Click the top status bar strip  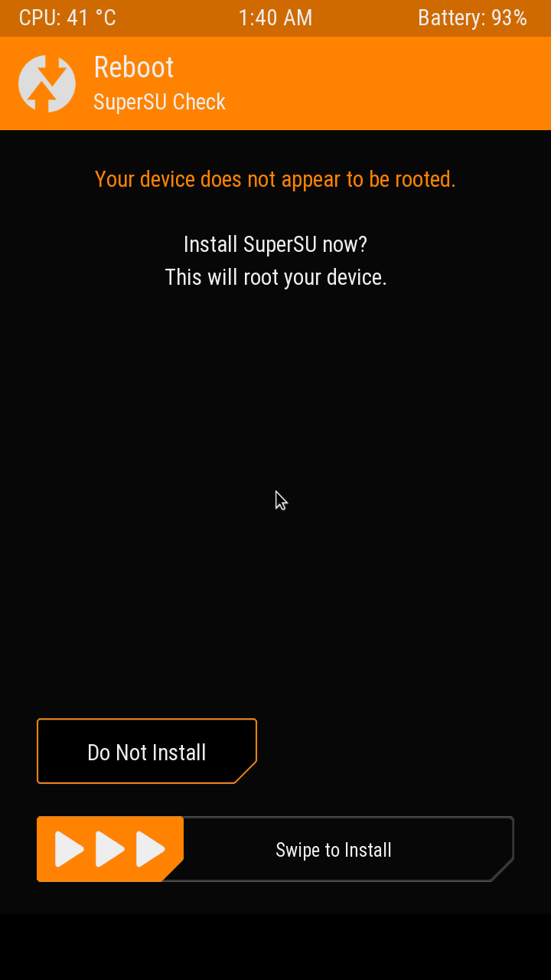tap(275, 18)
